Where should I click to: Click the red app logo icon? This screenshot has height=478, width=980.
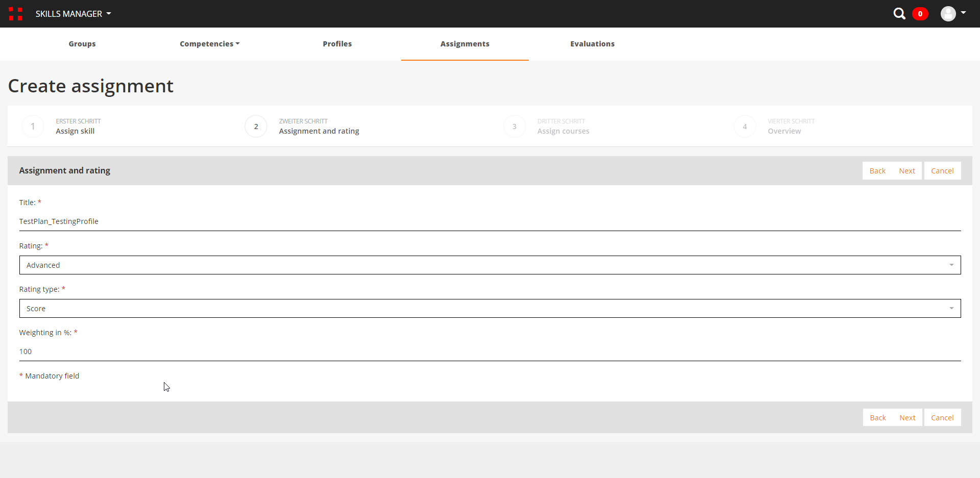pos(15,14)
